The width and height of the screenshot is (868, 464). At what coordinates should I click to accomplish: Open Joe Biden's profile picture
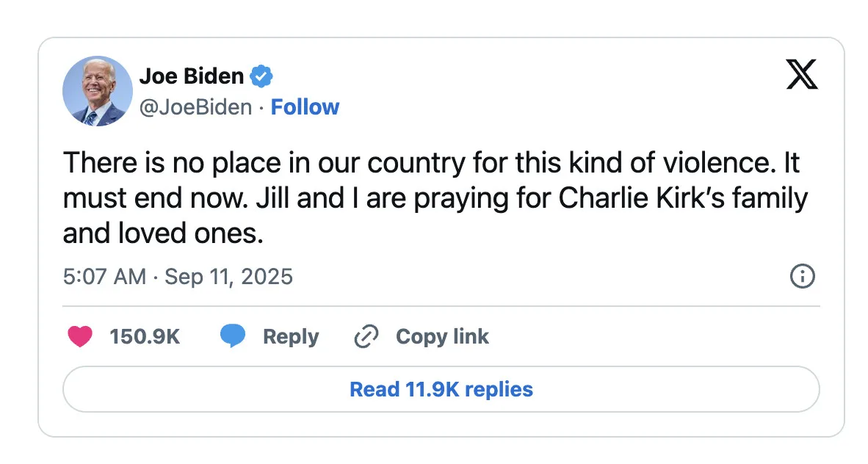click(x=98, y=91)
